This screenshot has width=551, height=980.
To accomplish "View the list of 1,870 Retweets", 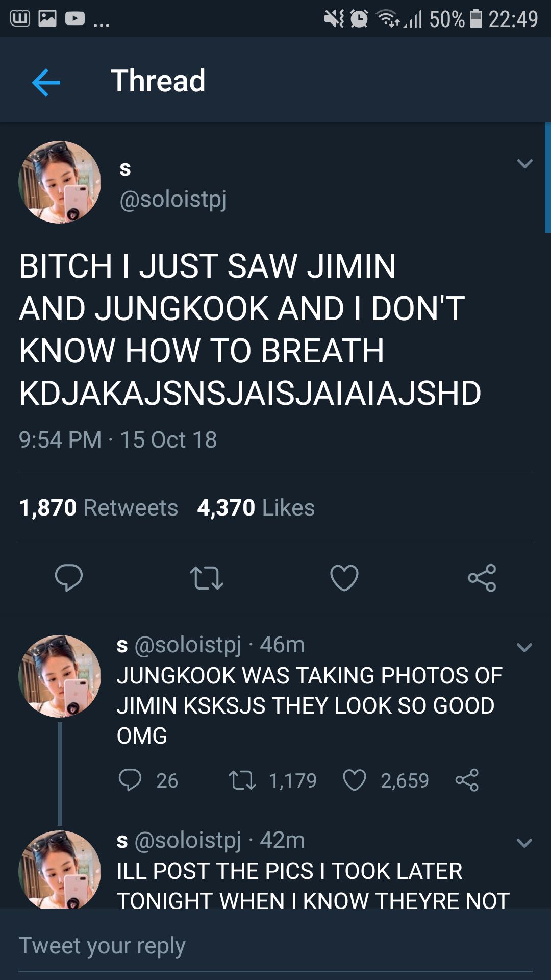I will (98, 508).
